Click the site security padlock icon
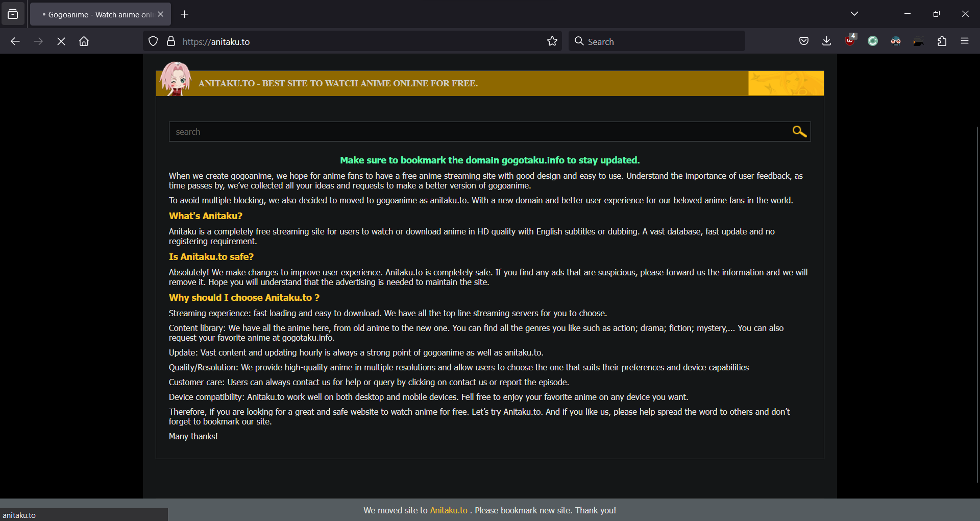 pos(171,41)
